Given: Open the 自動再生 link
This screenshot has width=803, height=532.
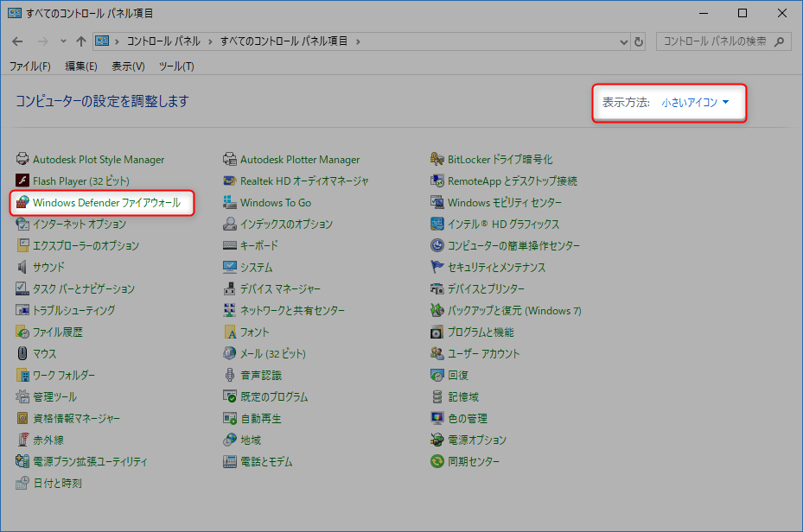Looking at the screenshot, I should point(261,419).
